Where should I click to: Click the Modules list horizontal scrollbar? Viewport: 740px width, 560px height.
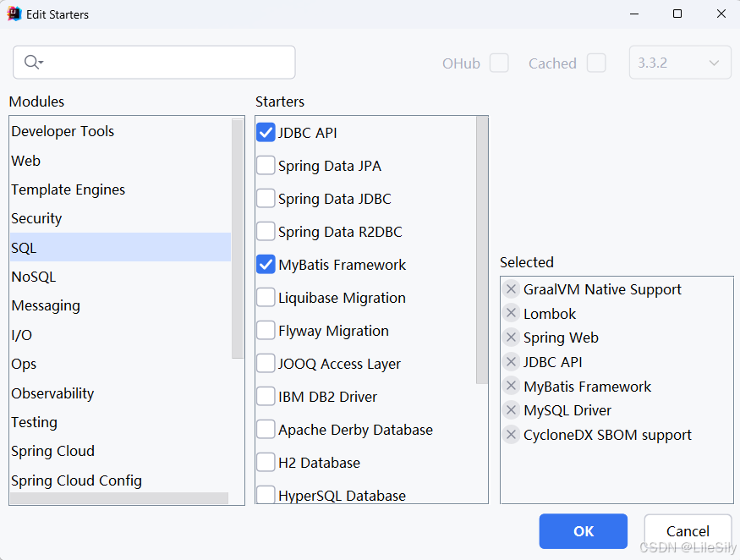click(119, 498)
